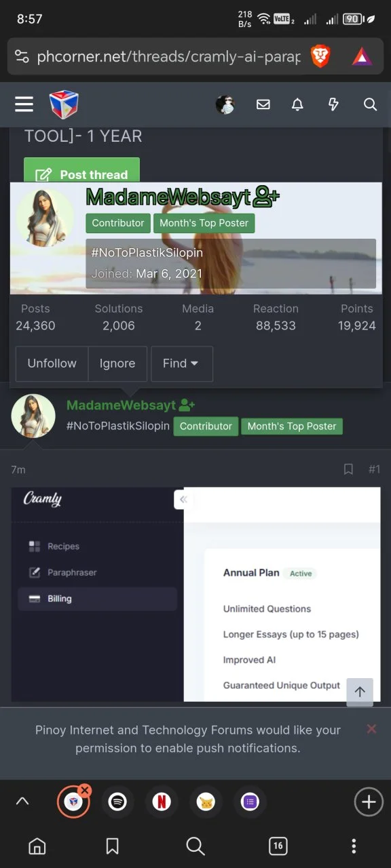The image size is (391, 868).
Task: Open the tab switcher showing 16
Action: click(x=278, y=846)
